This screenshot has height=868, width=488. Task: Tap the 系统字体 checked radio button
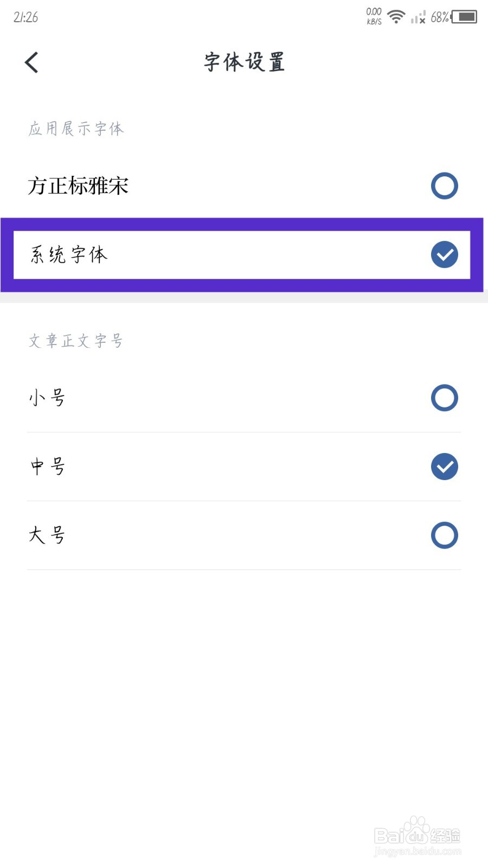tap(445, 254)
